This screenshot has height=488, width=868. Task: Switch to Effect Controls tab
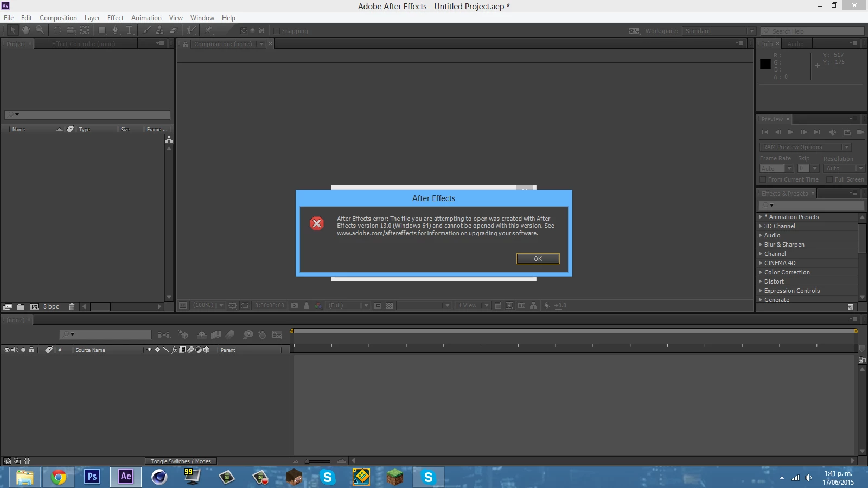(84, 44)
